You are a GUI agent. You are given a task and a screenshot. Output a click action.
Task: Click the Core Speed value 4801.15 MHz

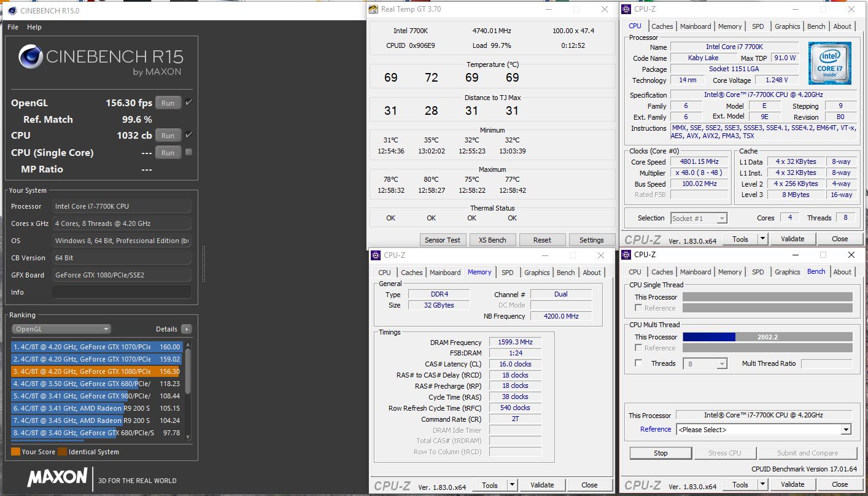[x=700, y=162]
